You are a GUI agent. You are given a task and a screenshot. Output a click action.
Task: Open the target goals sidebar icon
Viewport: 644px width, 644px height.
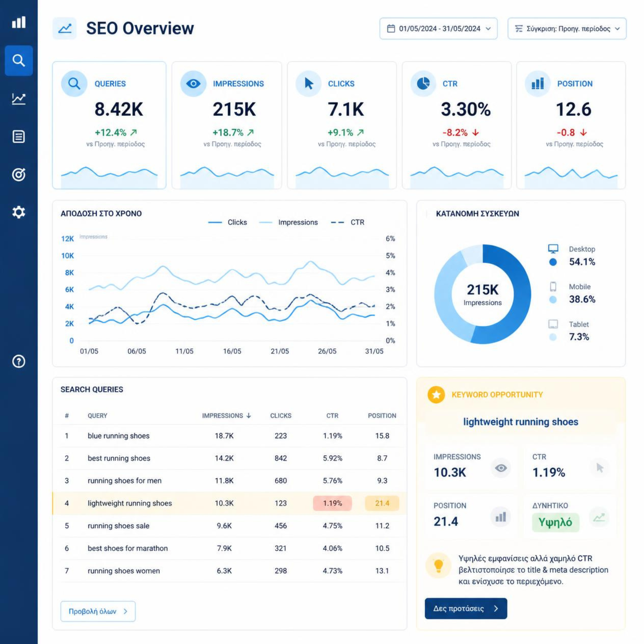coord(19,174)
